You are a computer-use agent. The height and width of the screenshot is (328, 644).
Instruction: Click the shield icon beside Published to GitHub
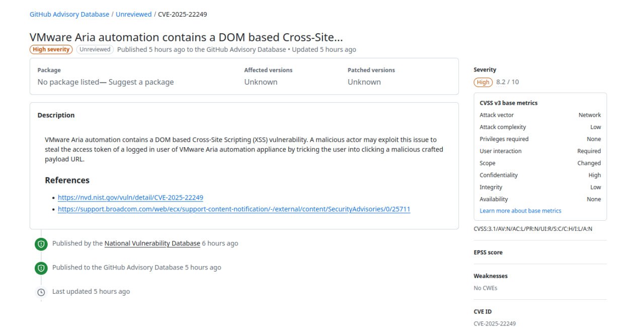click(x=41, y=268)
